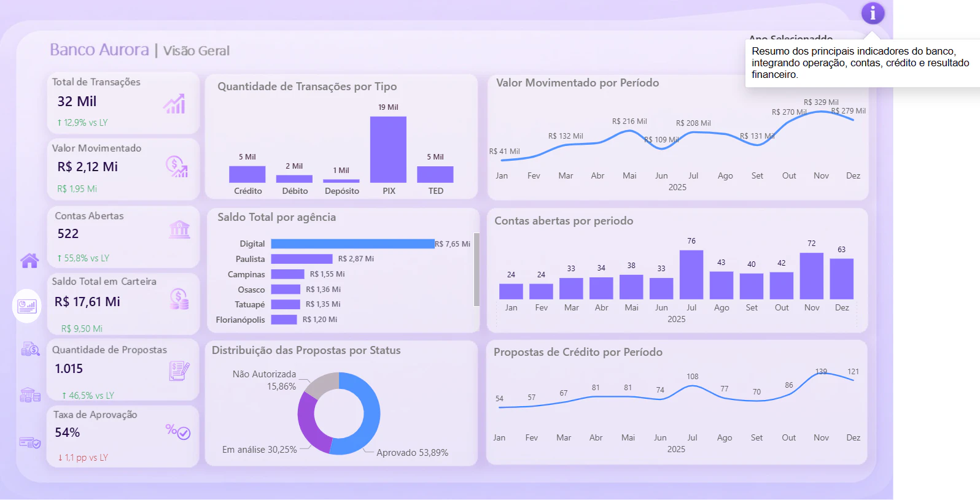Click the coins icon in Saldo Total em Carteira
This screenshot has width=980, height=500.
pos(179,299)
